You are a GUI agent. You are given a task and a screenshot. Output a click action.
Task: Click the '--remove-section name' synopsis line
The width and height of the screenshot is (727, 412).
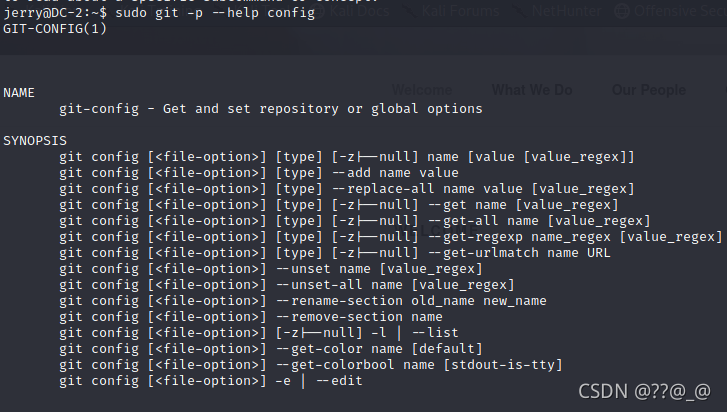pyautogui.click(x=251, y=317)
